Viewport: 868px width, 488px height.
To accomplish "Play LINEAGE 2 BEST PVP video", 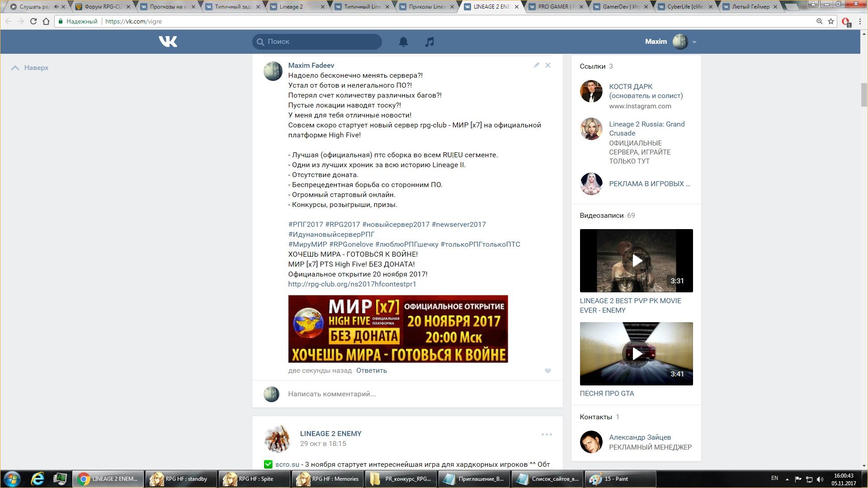I will (x=636, y=261).
